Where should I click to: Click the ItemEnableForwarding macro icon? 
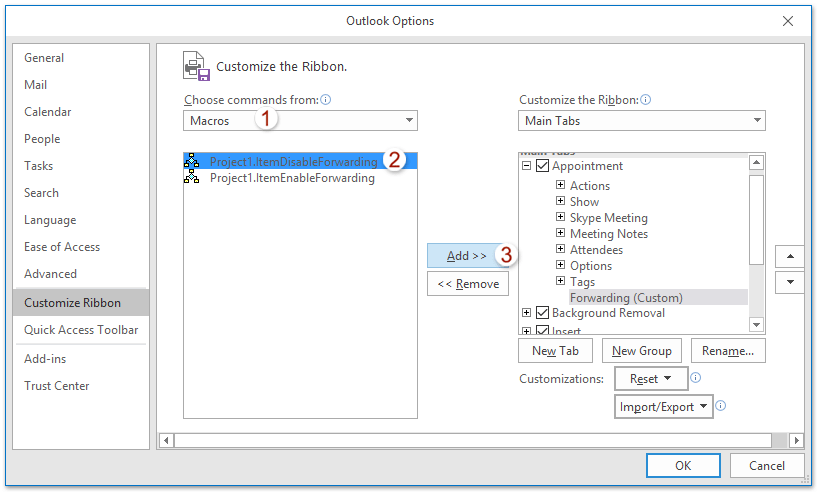192,178
